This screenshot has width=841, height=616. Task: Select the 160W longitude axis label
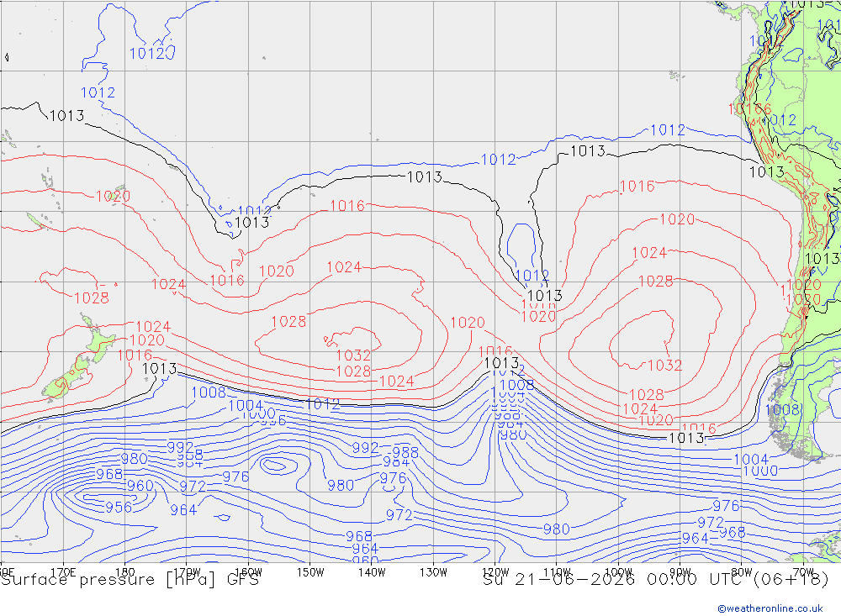[249, 572]
